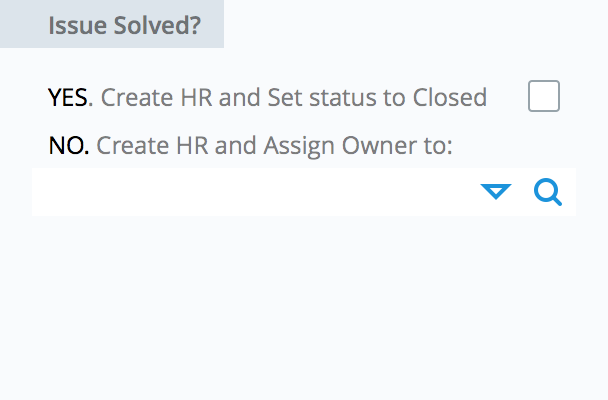
Task: Click the magnifying glass search icon
Action: (548, 192)
